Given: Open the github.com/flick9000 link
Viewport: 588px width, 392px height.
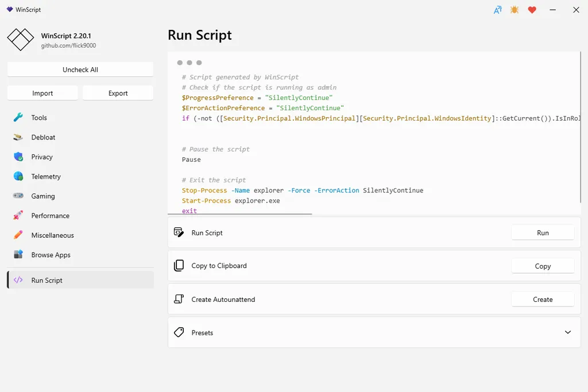Looking at the screenshot, I should click(x=68, y=45).
